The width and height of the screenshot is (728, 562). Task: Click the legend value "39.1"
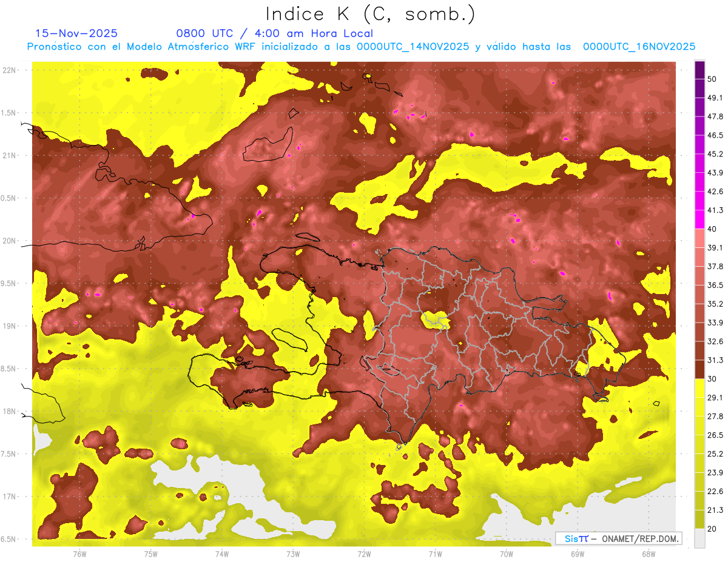tap(715, 247)
